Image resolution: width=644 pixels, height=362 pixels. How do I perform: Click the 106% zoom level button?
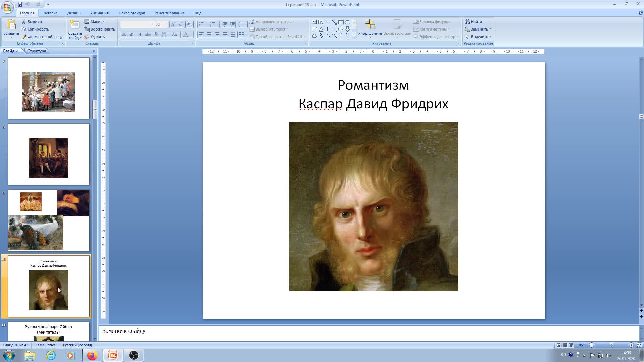click(581, 345)
